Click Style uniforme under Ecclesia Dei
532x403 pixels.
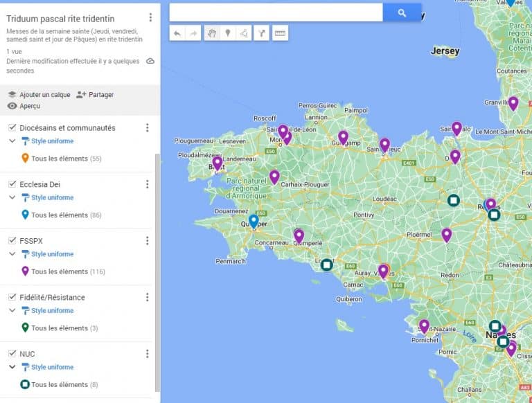48,197
